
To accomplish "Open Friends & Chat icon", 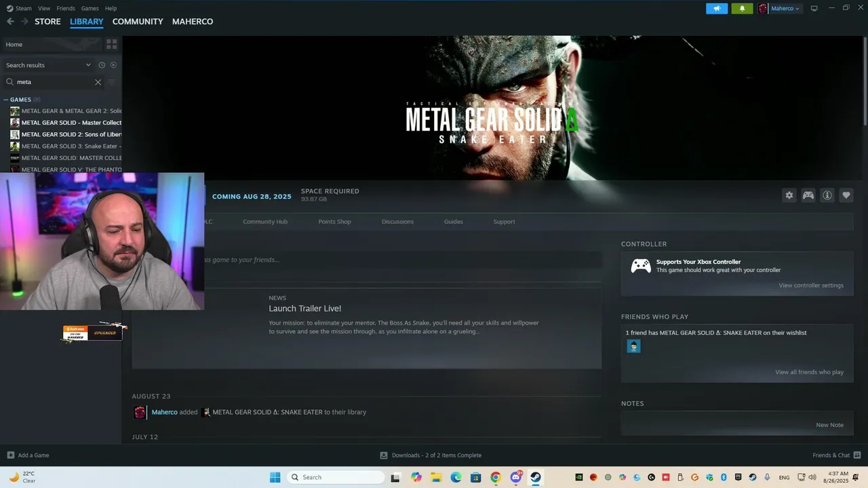I will (857, 455).
